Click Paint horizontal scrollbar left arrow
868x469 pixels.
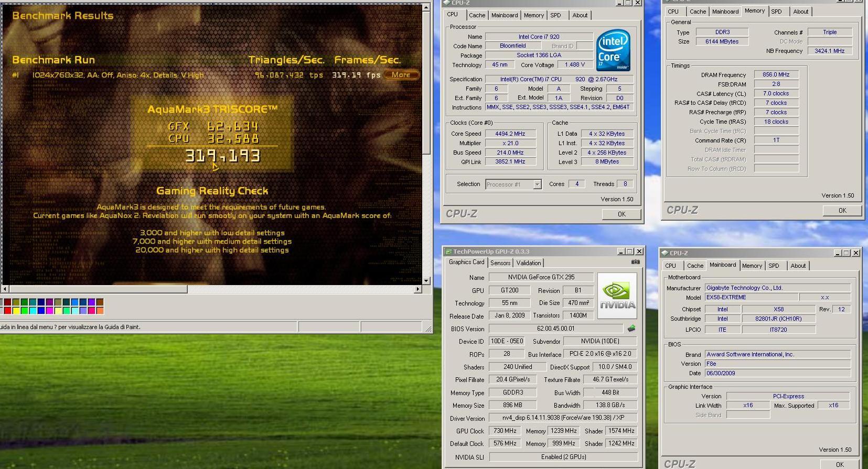pyautogui.click(x=5, y=289)
